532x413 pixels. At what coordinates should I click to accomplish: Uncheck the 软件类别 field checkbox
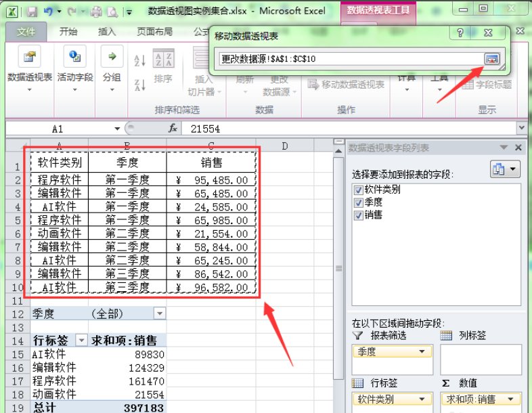pyautogui.click(x=358, y=190)
